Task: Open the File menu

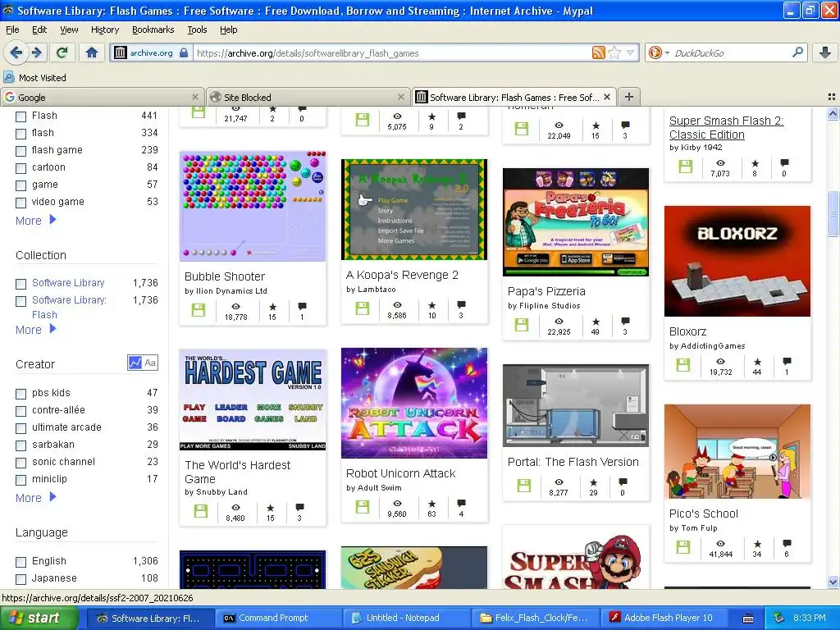Action: 12,30
